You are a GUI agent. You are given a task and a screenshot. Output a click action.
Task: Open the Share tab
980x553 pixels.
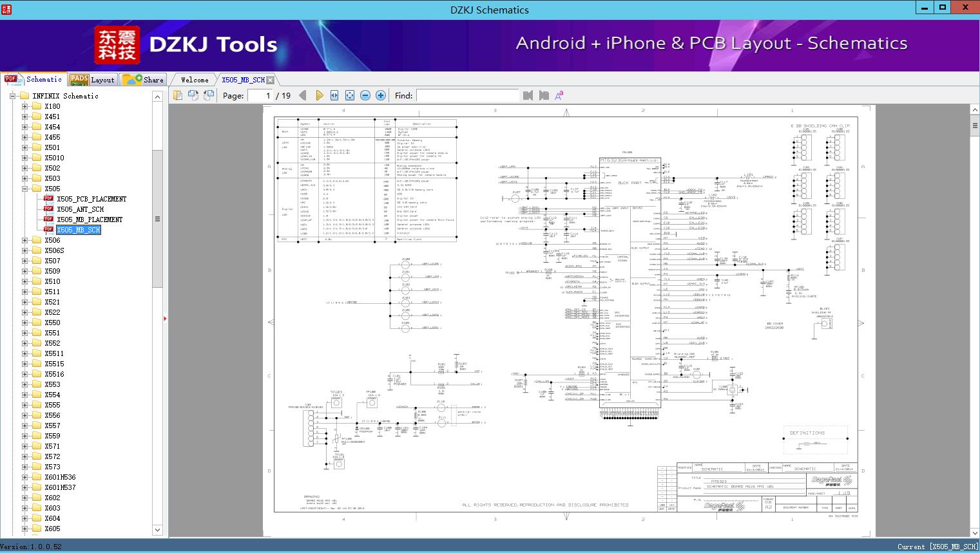pos(144,80)
